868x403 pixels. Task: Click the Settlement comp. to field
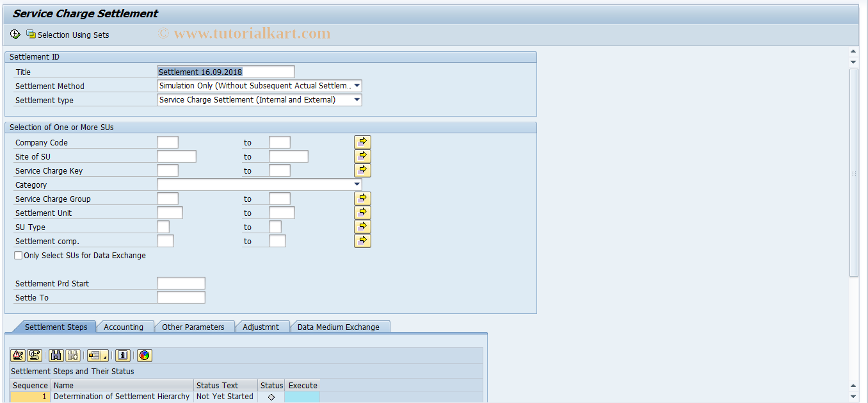click(x=278, y=241)
